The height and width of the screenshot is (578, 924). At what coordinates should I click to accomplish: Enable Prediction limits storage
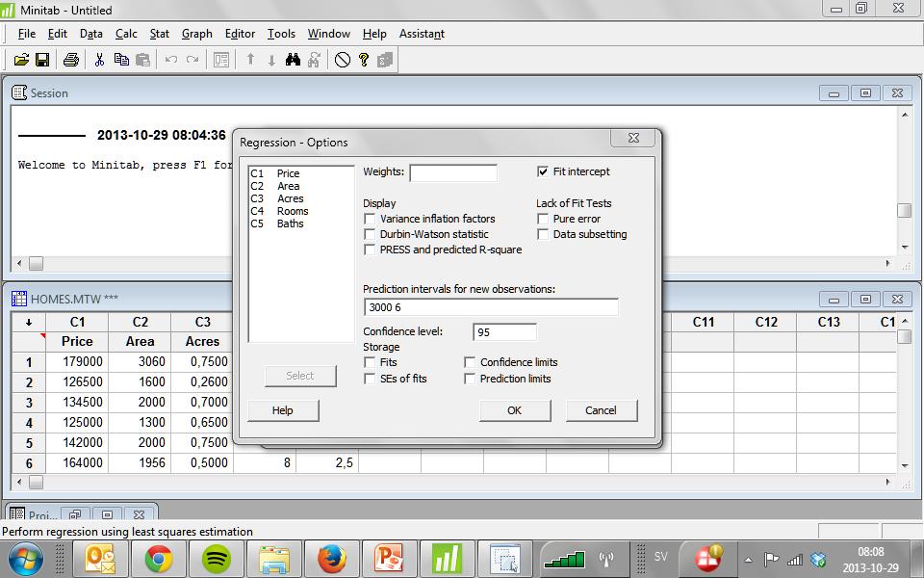(x=470, y=379)
